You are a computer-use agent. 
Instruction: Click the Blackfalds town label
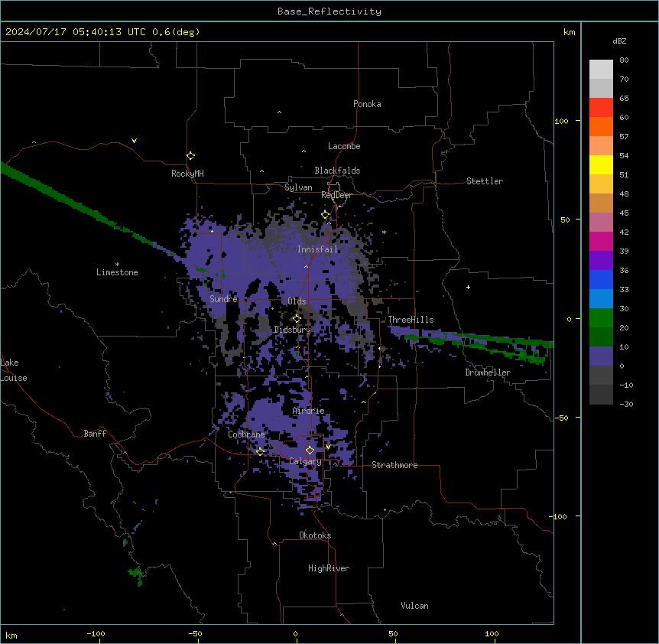[337, 171]
